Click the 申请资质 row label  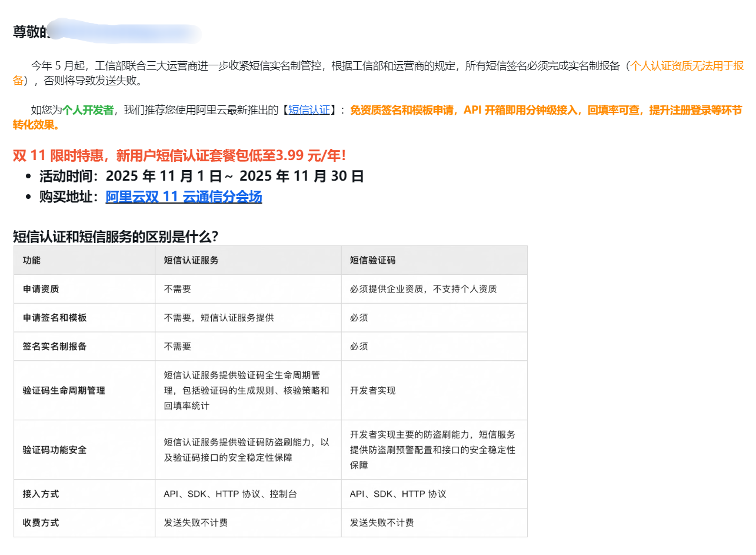tap(41, 289)
